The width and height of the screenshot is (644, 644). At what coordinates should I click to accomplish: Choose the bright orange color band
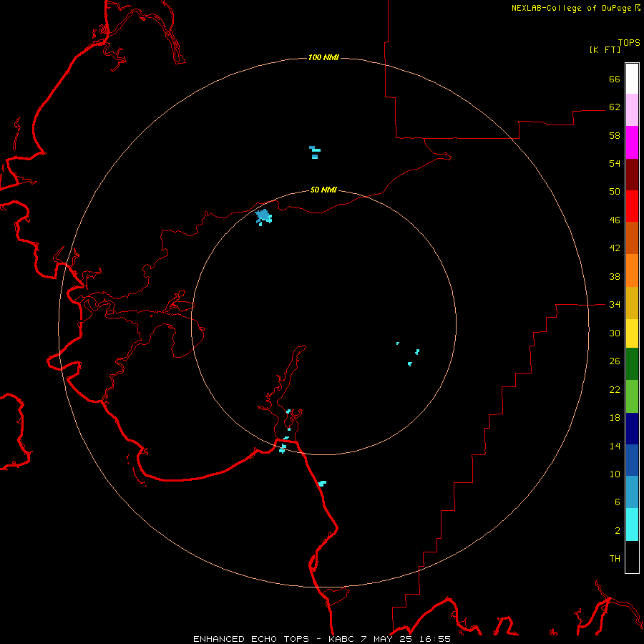pos(632,270)
